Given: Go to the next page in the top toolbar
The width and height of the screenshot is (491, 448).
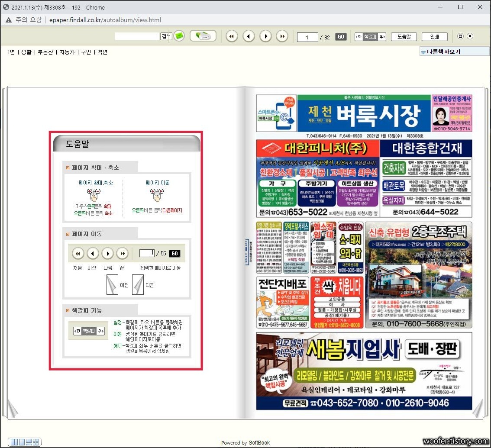Looking at the screenshot, I should point(265,36).
